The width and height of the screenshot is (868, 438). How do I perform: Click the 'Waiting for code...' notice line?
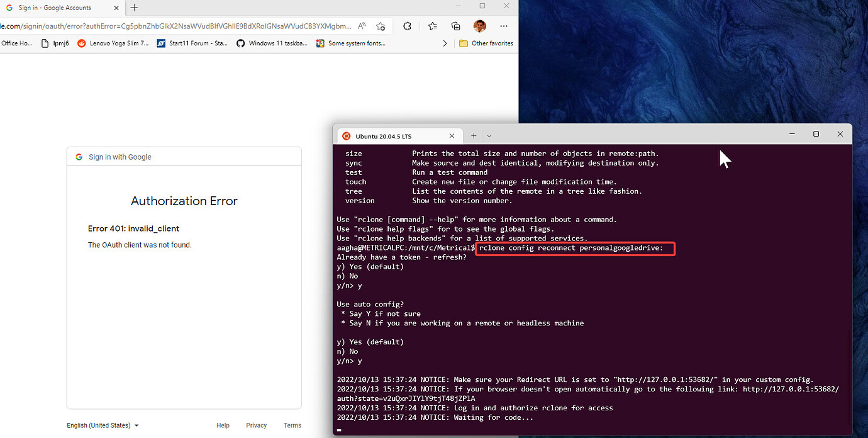pos(435,418)
